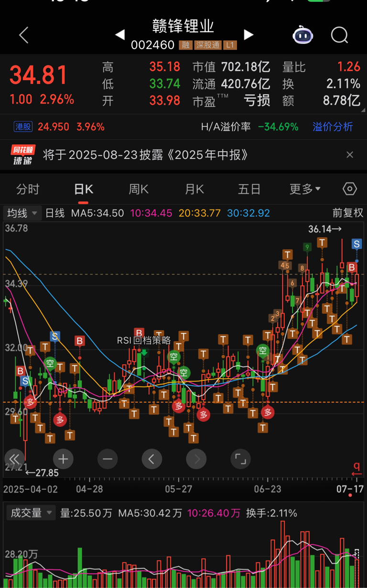Switch to 五日 tab
Image resolution: width=367 pixels, height=588 pixels.
click(x=249, y=189)
